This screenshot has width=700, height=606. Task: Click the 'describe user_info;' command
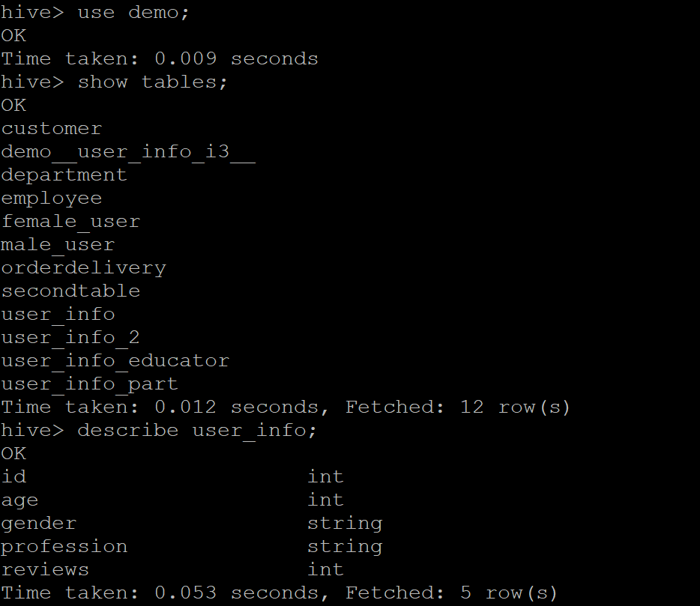click(197, 431)
